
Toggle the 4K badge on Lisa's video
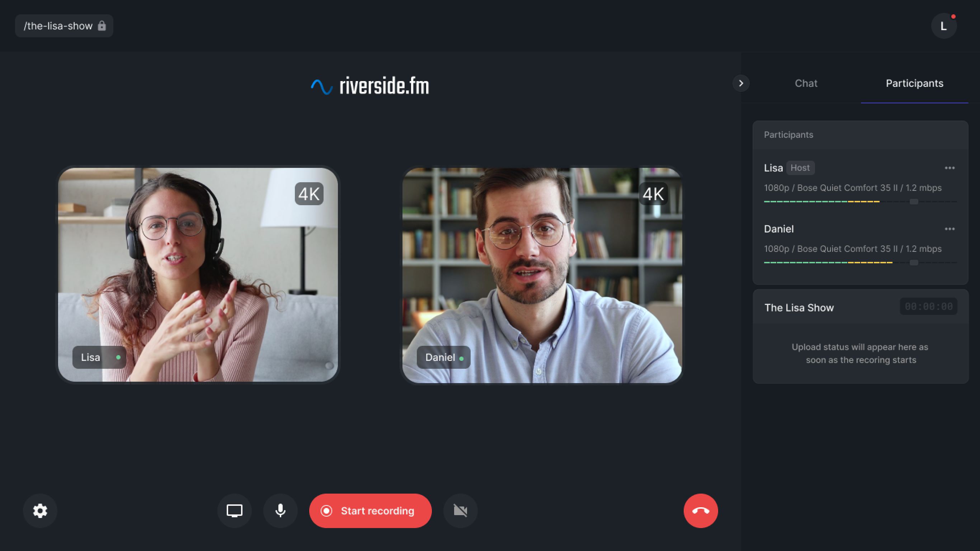[309, 194]
